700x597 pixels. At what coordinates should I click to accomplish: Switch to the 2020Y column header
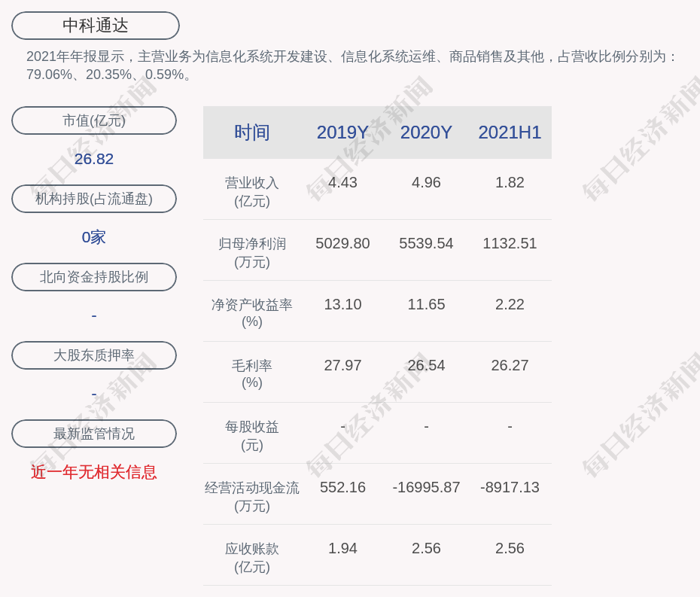[x=426, y=132]
